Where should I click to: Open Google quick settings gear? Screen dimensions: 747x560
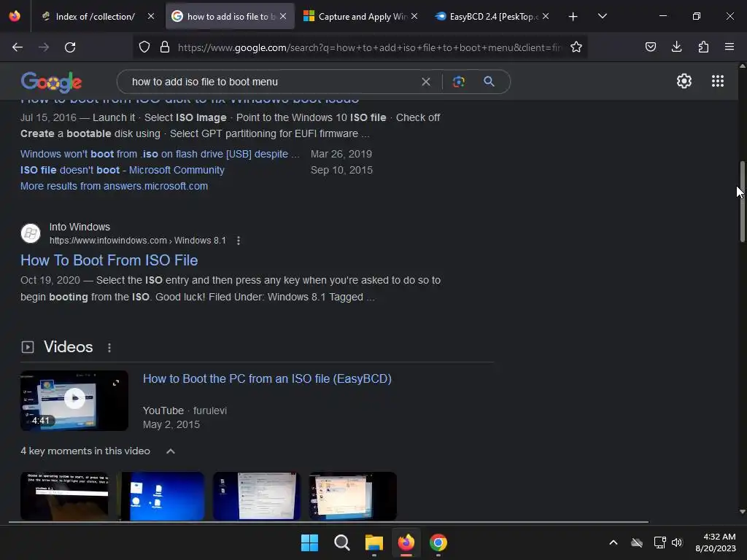coord(684,81)
